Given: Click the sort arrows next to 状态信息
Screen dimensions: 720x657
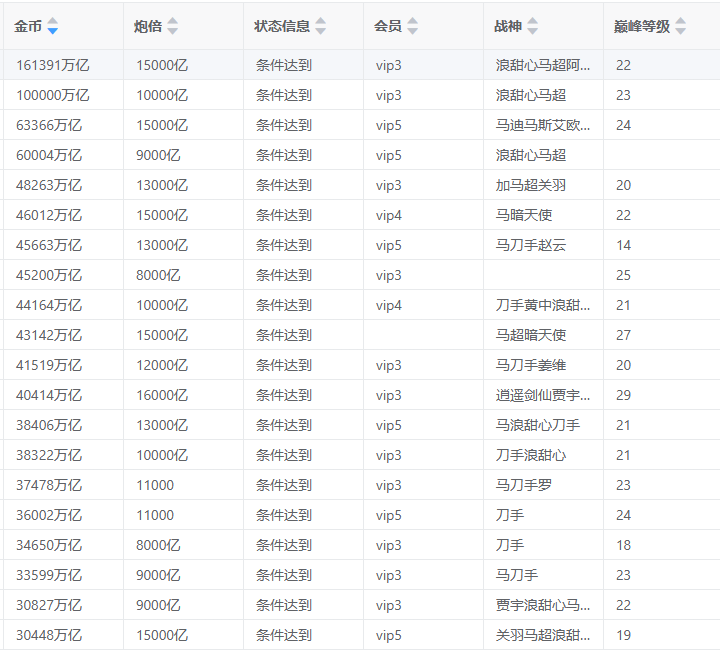Looking at the screenshot, I should tap(321, 27).
